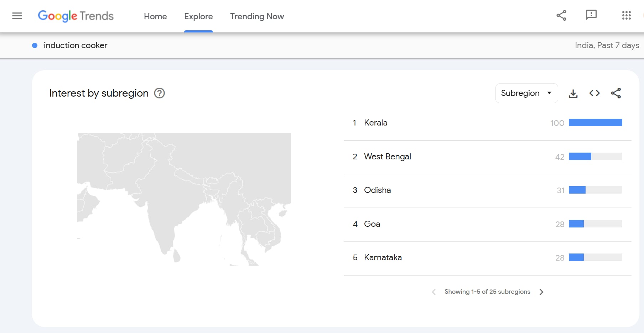This screenshot has width=644, height=333.
Task: Expand the Subregion dropdown
Action: point(526,93)
